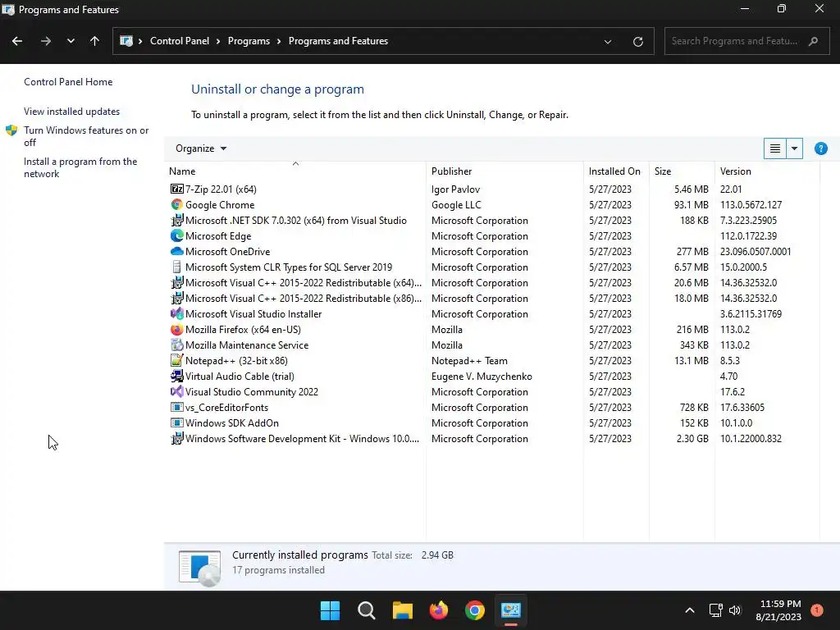
Task: Open Turn Windows features on or off
Action: coord(86,136)
